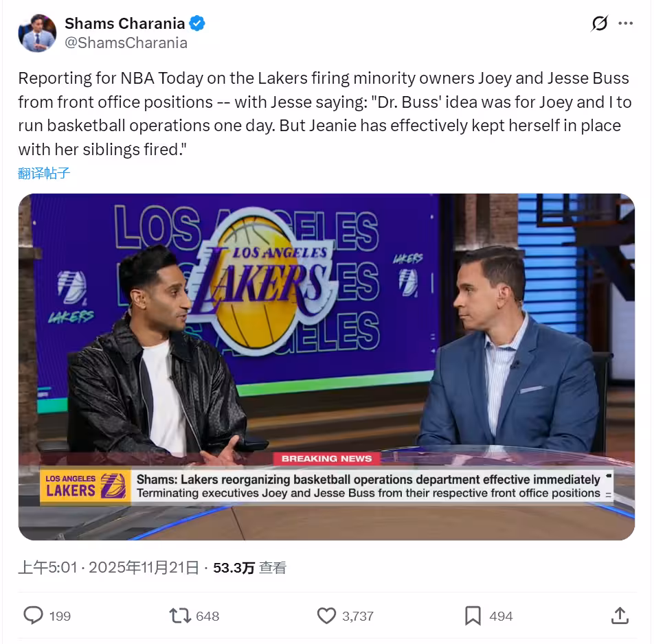Click the tweet body text
654x644 pixels.
coord(325,114)
